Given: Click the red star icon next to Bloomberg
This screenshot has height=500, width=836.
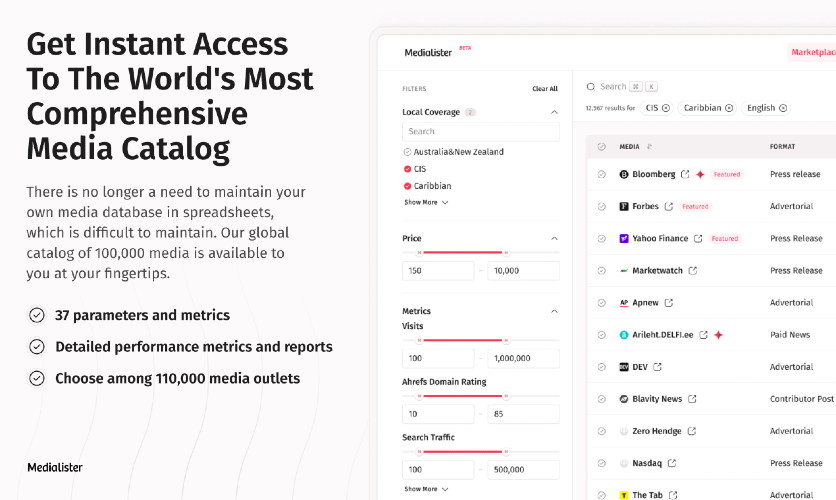Looking at the screenshot, I should [700, 174].
